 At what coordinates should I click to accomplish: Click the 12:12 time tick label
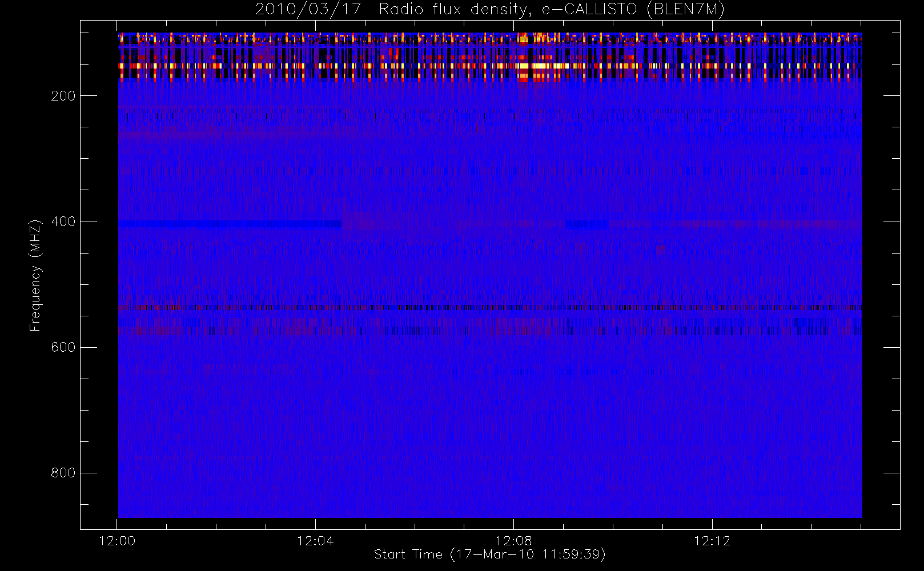pyautogui.click(x=712, y=541)
